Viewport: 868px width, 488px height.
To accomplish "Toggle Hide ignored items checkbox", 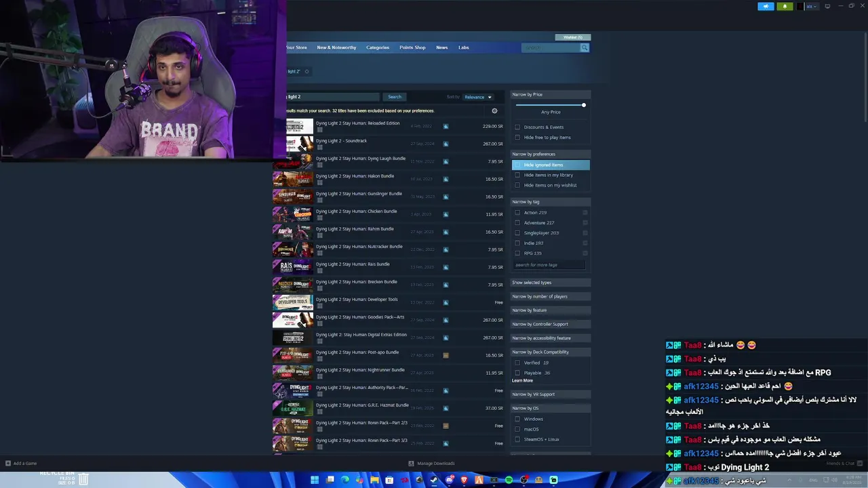I will [x=517, y=165].
